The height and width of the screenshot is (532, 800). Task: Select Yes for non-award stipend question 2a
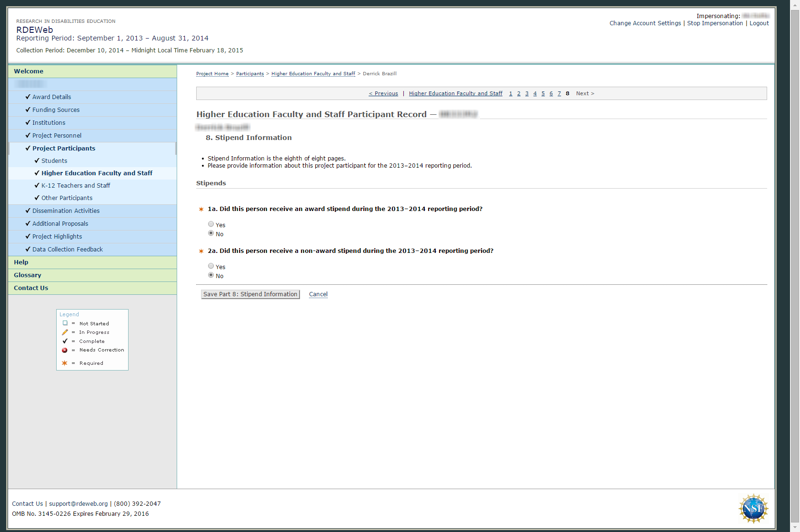pos(211,266)
